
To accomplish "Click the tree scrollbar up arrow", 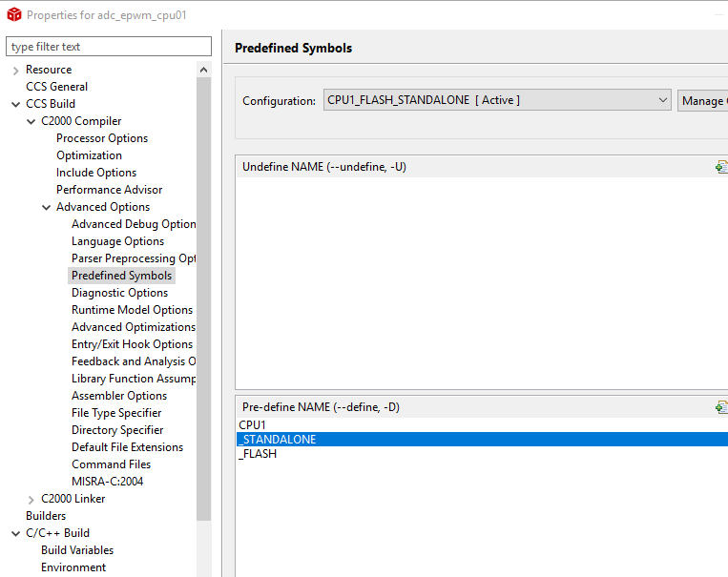I will pyautogui.click(x=203, y=70).
